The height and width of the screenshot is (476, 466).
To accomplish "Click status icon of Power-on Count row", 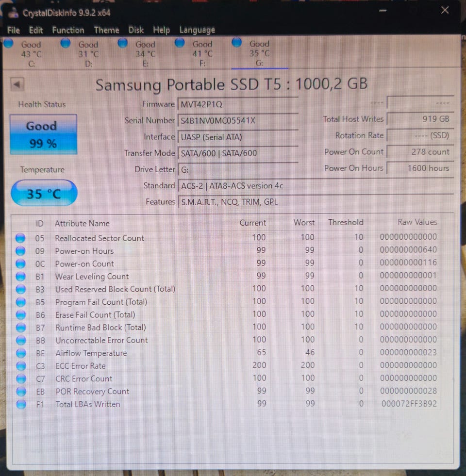I will click(x=20, y=263).
